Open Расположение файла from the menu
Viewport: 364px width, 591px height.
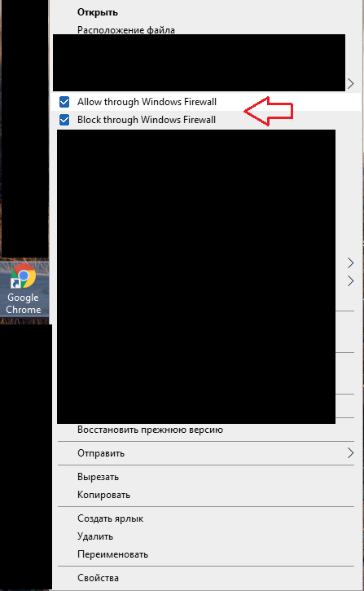coord(126,30)
